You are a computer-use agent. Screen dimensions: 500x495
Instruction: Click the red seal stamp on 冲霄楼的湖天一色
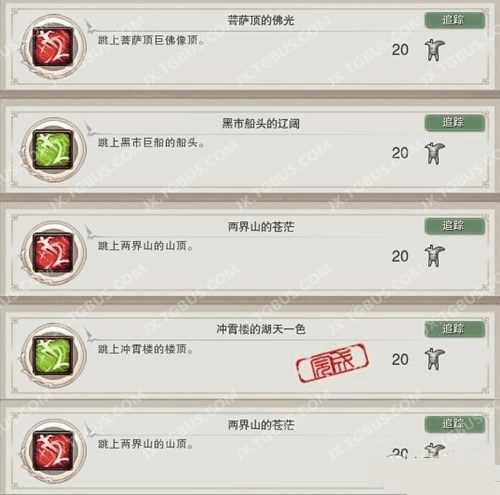[x=332, y=362]
